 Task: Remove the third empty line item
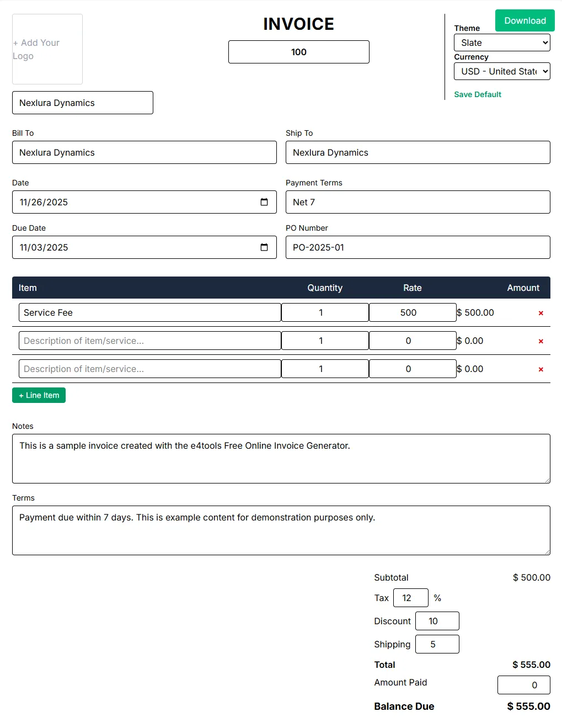pyautogui.click(x=540, y=369)
